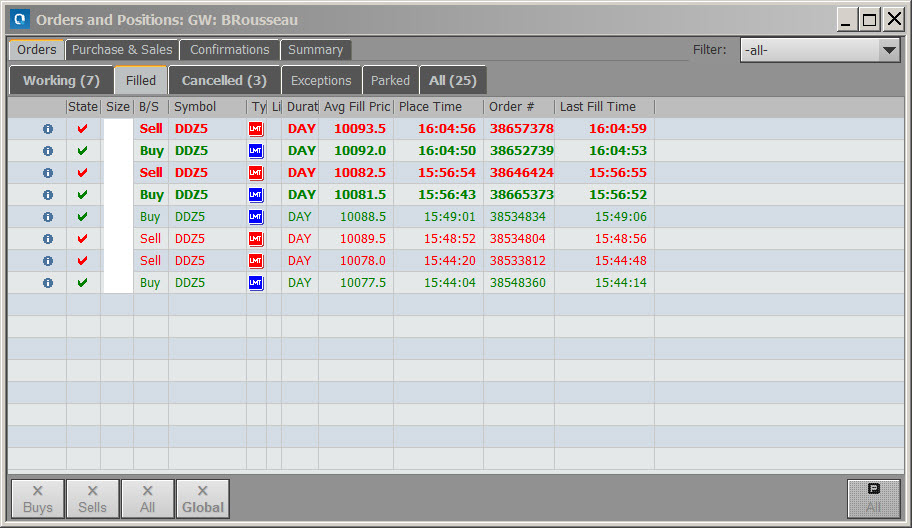Click green state checkmark for order 38548360
912x528 pixels.
pyautogui.click(x=83, y=283)
